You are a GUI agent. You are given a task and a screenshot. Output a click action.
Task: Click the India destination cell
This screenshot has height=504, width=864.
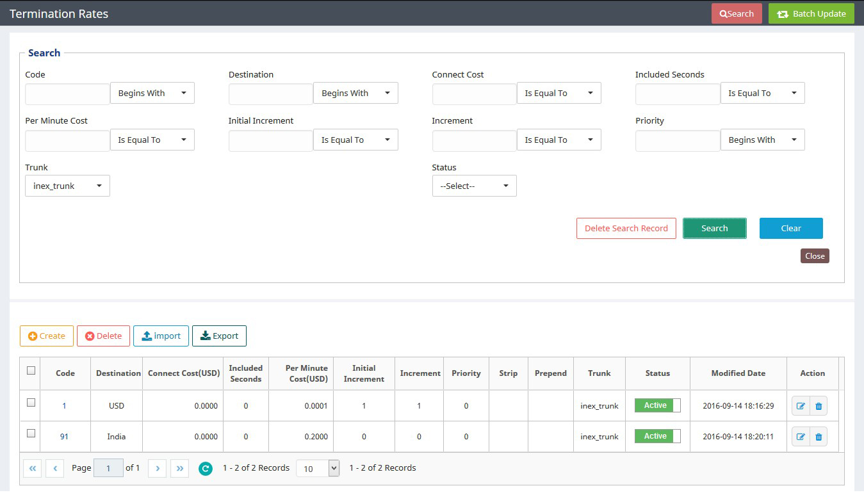[117, 437]
